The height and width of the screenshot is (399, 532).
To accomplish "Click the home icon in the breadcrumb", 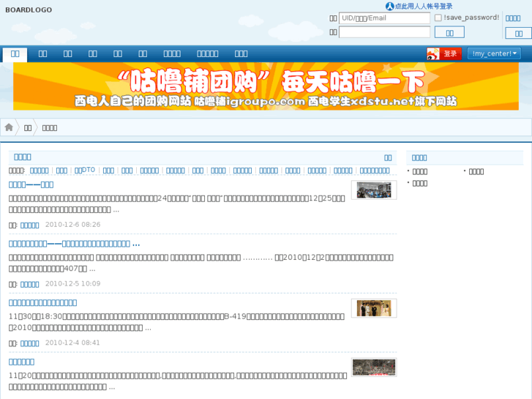I will 9,127.
